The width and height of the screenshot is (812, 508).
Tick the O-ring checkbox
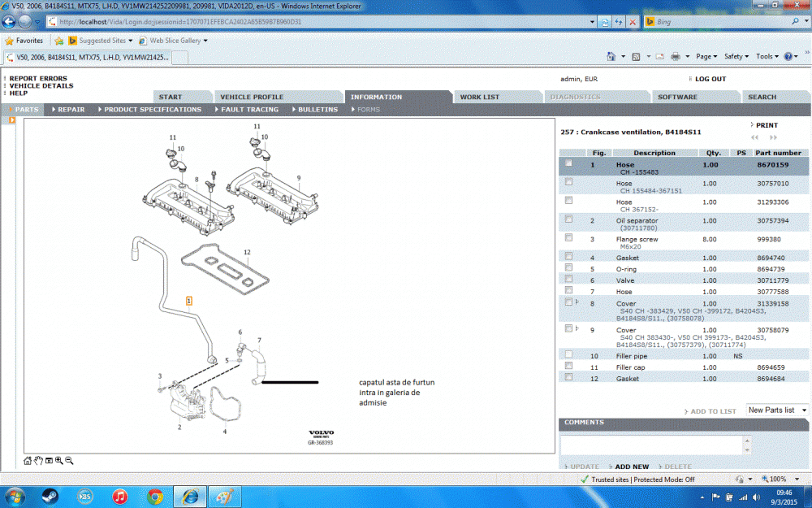568,267
